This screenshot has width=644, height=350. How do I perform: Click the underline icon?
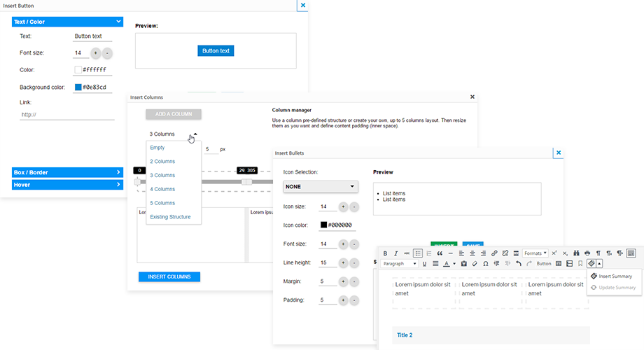click(424, 264)
